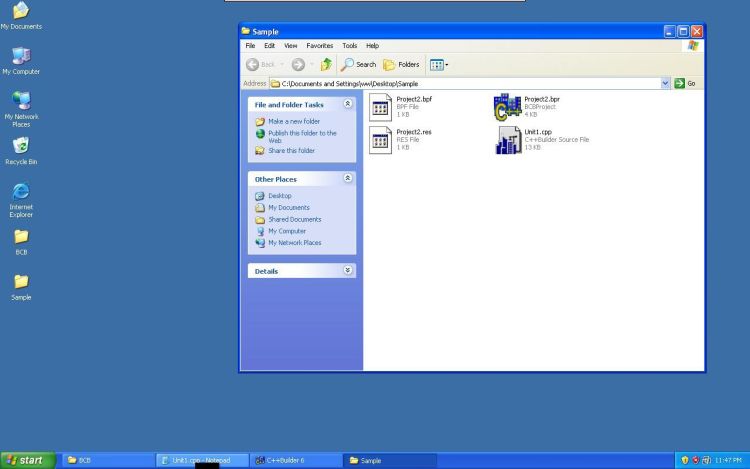Open the Address bar dropdown

665,83
